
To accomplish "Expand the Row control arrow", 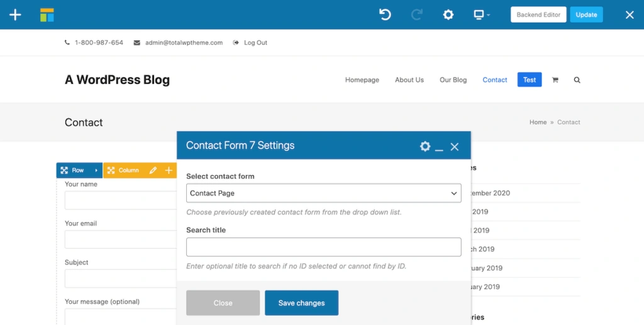I will click(x=96, y=170).
